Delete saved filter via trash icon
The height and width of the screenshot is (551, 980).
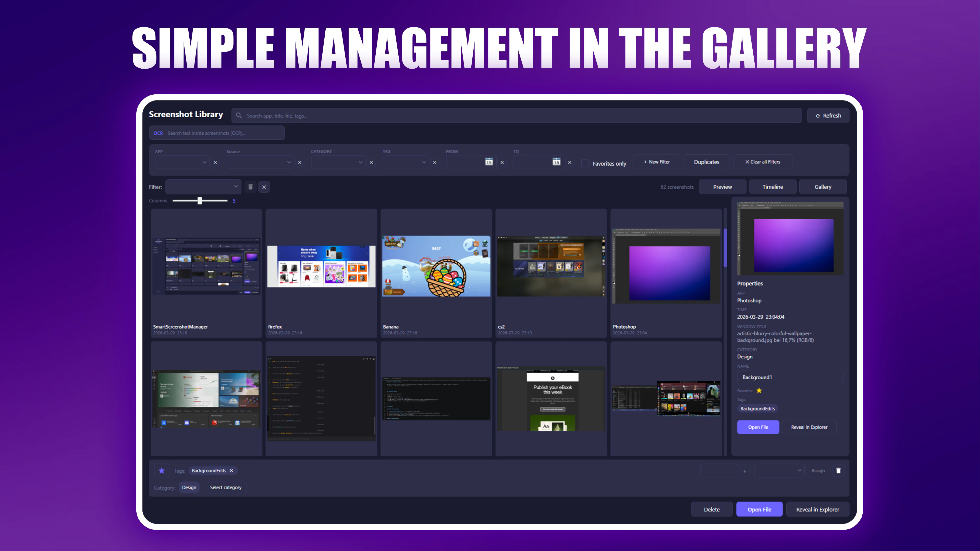pyautogui.click(x=250, y=187)
